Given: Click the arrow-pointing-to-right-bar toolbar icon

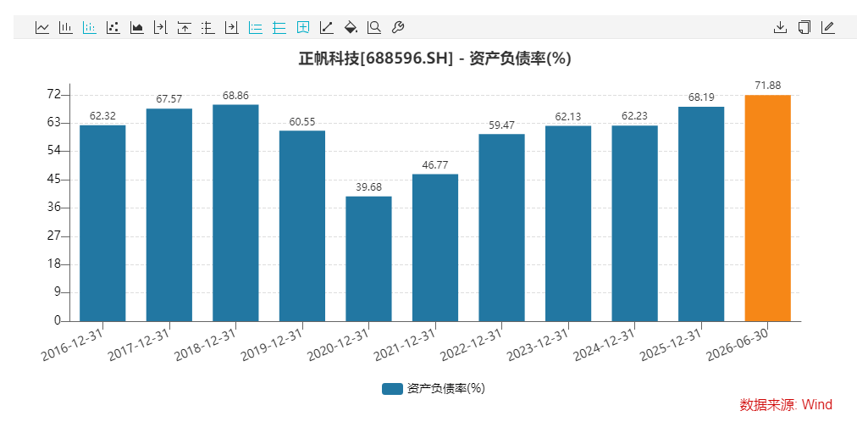Looking at the screenshot, I should coord(161,27).
